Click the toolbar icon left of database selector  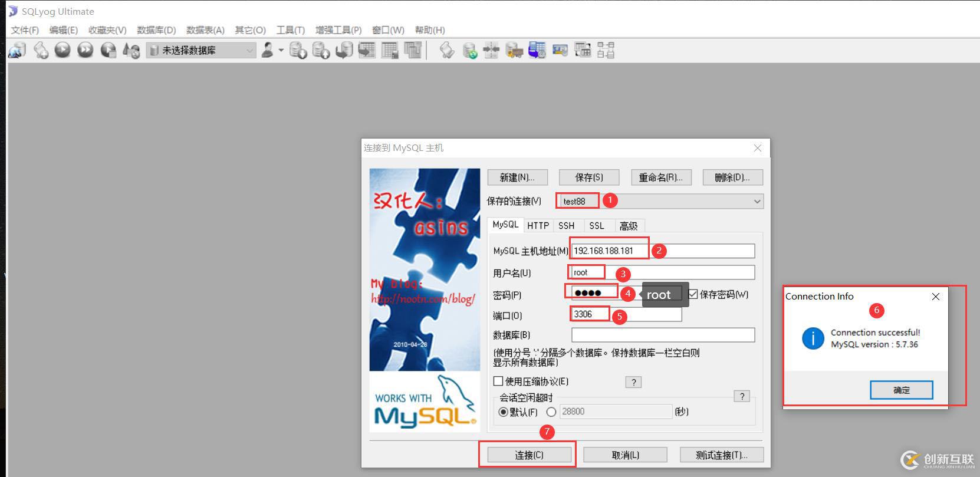[x=131, y=51]
